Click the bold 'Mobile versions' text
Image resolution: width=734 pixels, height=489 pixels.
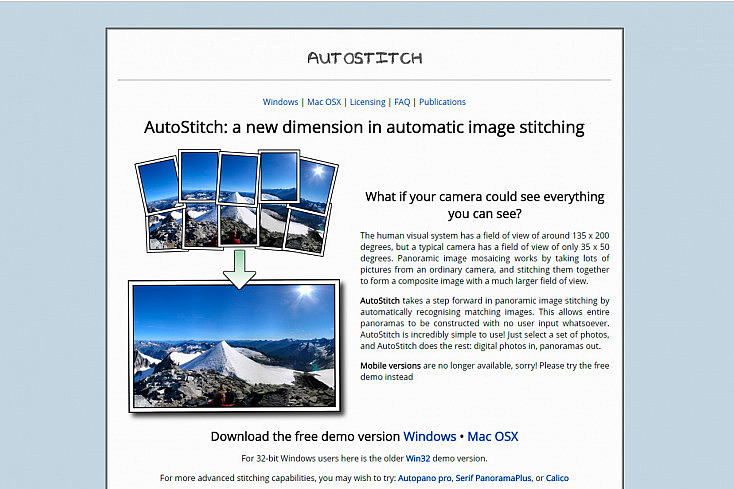click(390, 366)
